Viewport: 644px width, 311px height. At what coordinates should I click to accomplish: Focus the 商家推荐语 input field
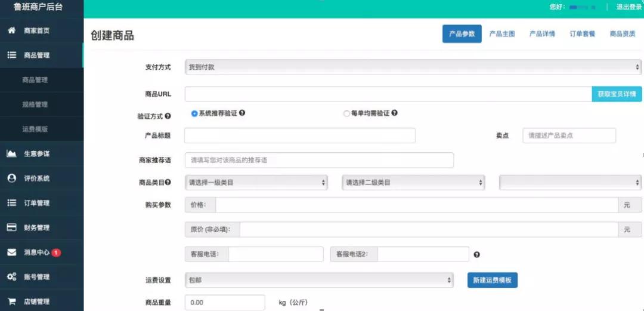(319, 160)
